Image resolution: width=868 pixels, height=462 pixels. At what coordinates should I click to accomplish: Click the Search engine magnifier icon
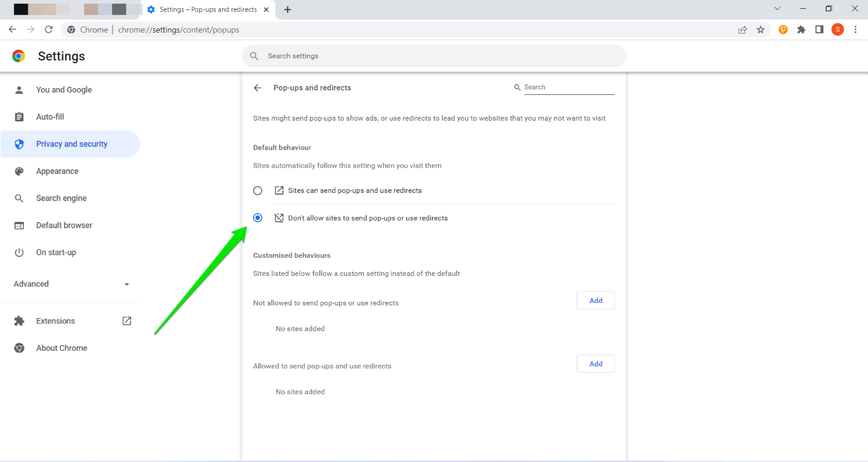pyautogui.click(x=19, y=198)
